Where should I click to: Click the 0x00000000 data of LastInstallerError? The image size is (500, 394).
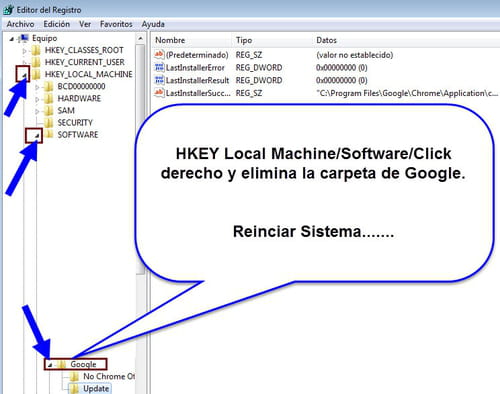341,67
